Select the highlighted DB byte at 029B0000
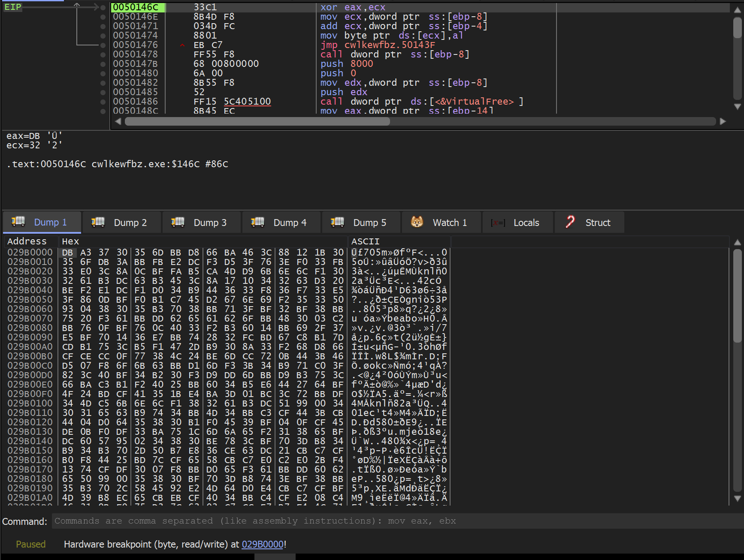744x560 pixels. coord(68,253)
